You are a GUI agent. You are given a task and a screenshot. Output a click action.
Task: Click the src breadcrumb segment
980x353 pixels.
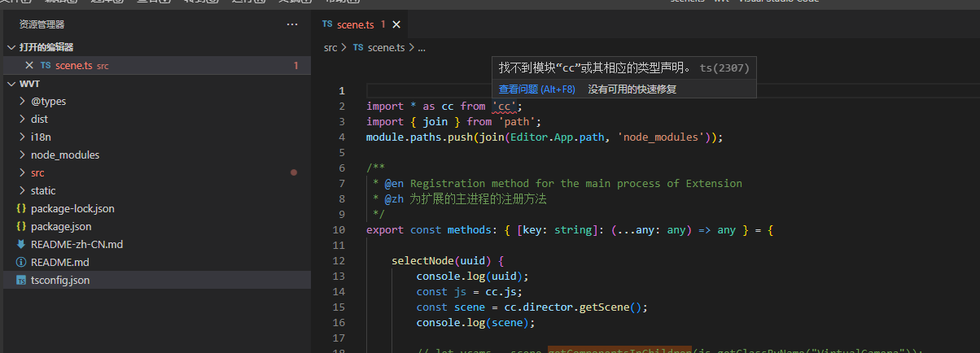(330, 47)
